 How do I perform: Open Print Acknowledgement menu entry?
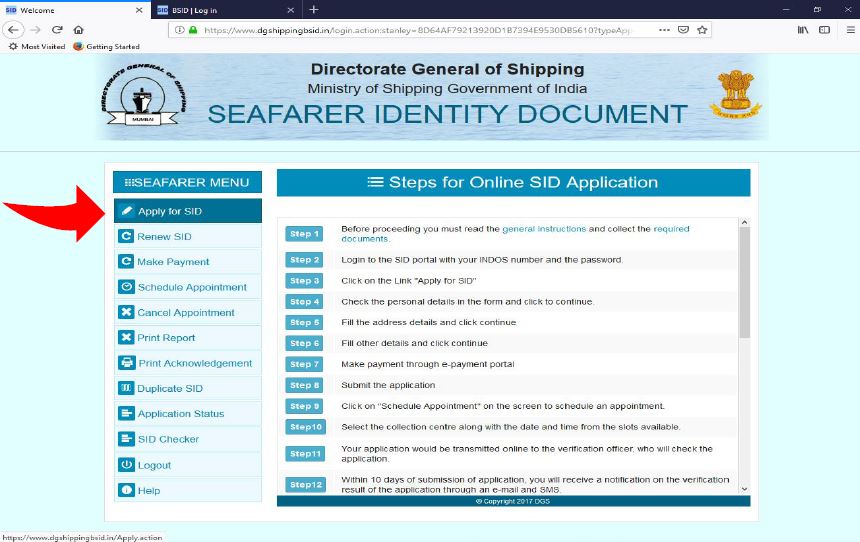(188, 363)
